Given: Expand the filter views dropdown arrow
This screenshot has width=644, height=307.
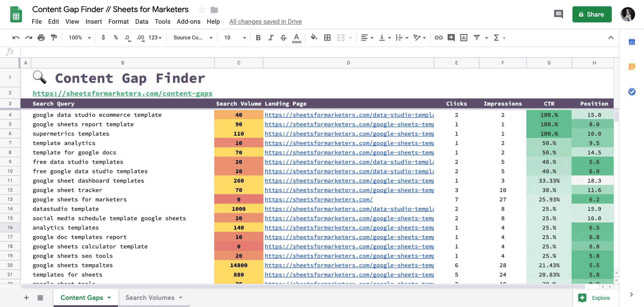Looking at the screenshot, I should [487, 38].
